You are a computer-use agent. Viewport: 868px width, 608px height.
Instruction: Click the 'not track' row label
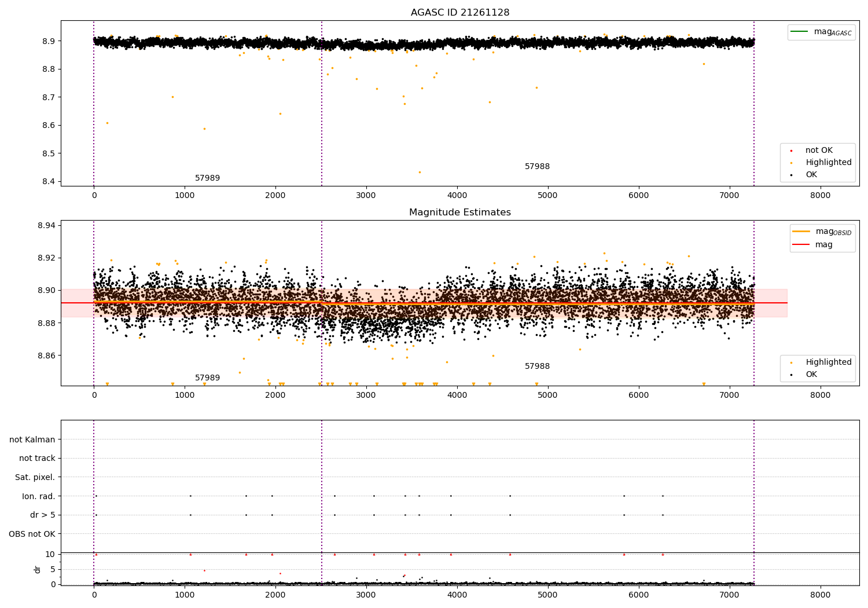37,459
